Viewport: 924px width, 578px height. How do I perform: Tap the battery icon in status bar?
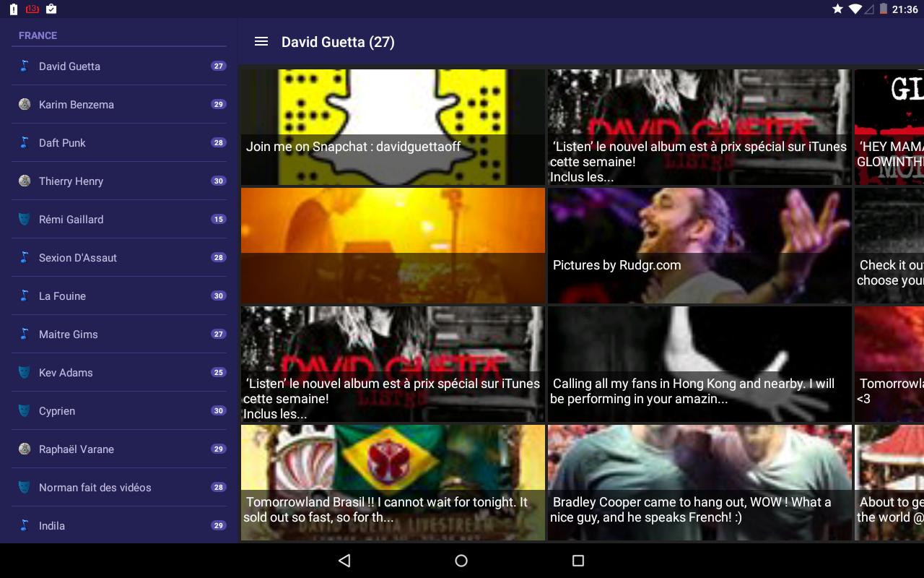click(x=883, y=9)
